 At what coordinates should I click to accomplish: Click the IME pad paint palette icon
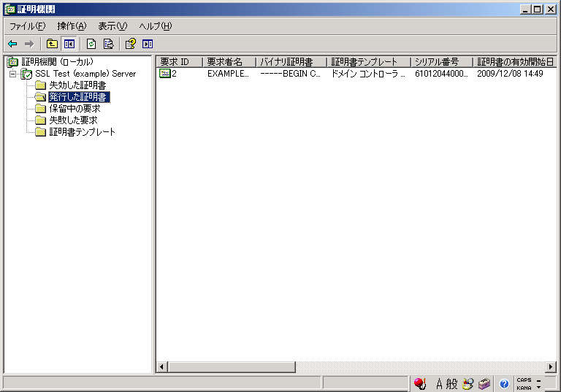[x=467, y=384]
